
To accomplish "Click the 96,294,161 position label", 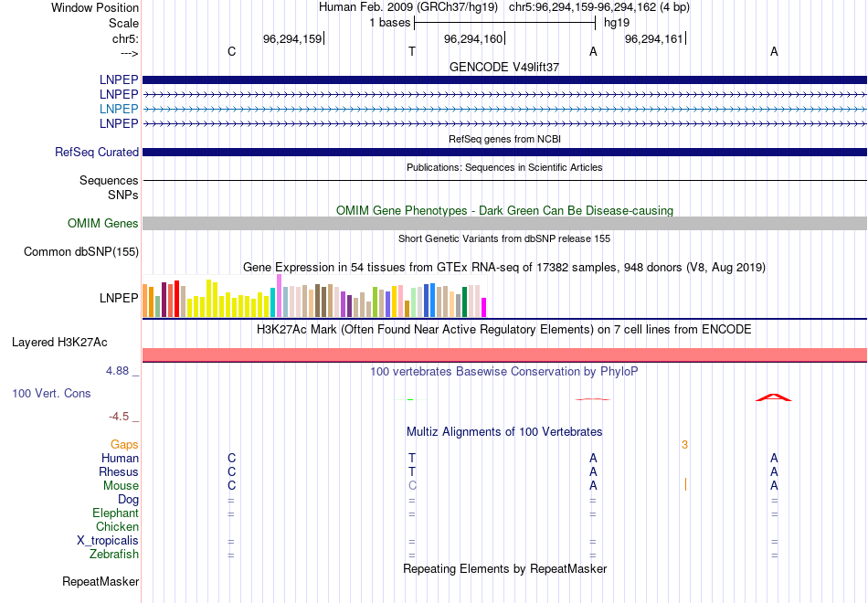I will tap(654, 38).
